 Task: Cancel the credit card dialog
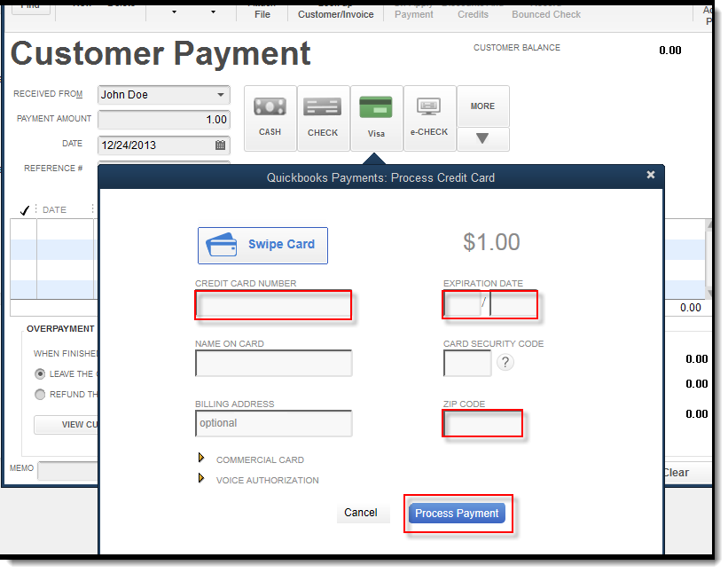pyautogui.click(x=361, y=513)
